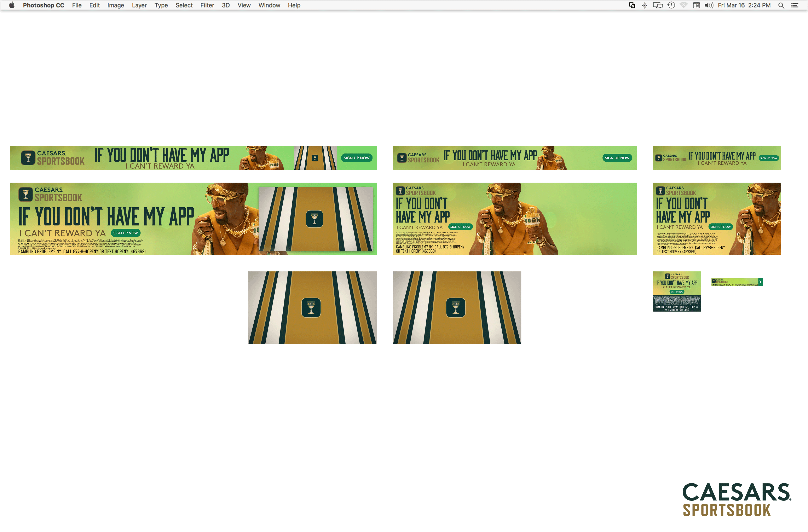Click trophy badge in widest leaderboard video inset
808x532 pixels.
click(315, 158)
